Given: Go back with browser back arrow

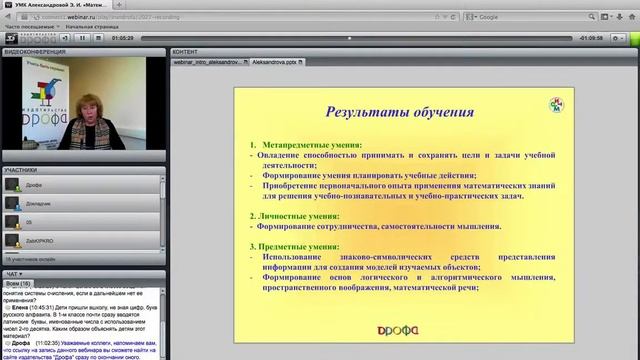Looking at the screenshot, I should tap(8, 17).
